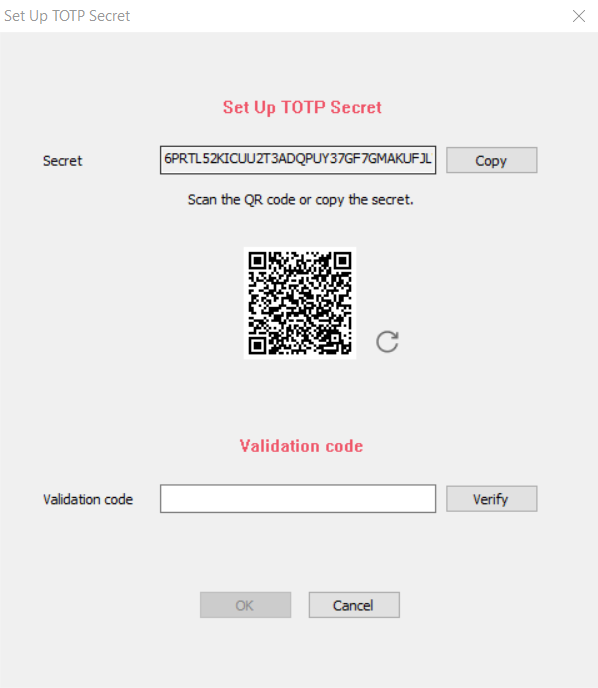This screenshot has width=598, height=688.
Task: Click the QR code's top-right finder square
Action: (x=342, y=261)
